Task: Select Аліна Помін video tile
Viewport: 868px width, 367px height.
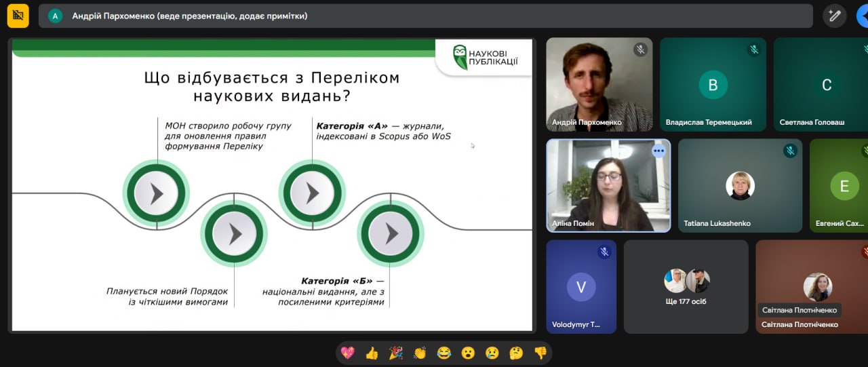Action: [x=608, y=186]
